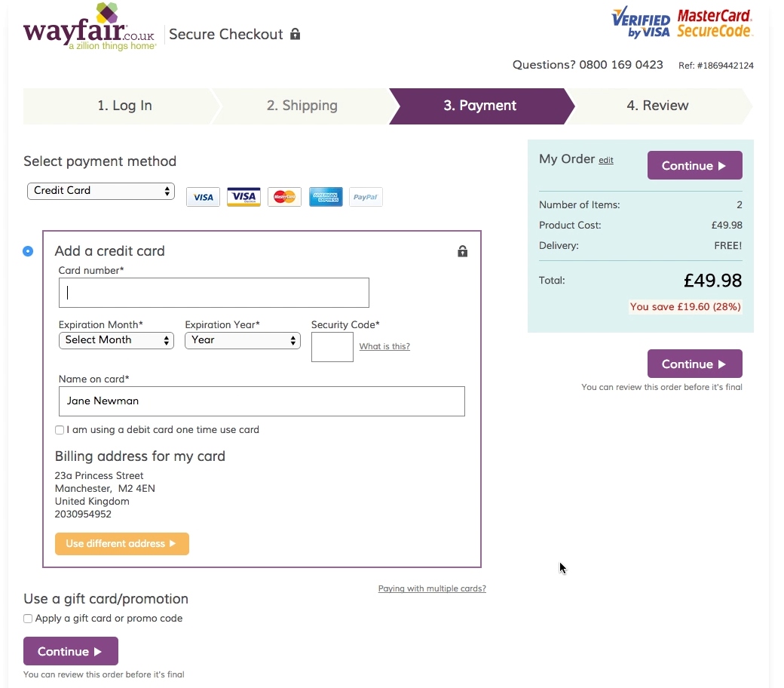The image size is (784, 688).
Task: Open the payment method Credit Card dropdown
Action: click(x=100, y=190)
